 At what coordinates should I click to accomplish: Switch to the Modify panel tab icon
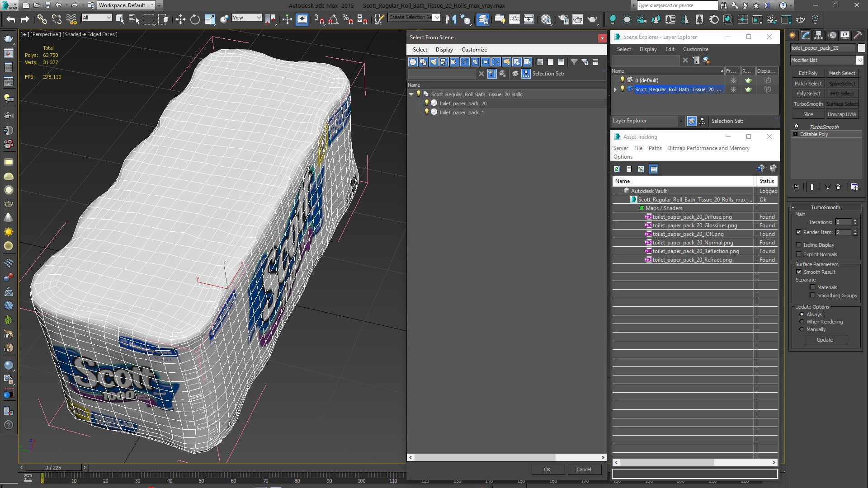tap(806, 35)
